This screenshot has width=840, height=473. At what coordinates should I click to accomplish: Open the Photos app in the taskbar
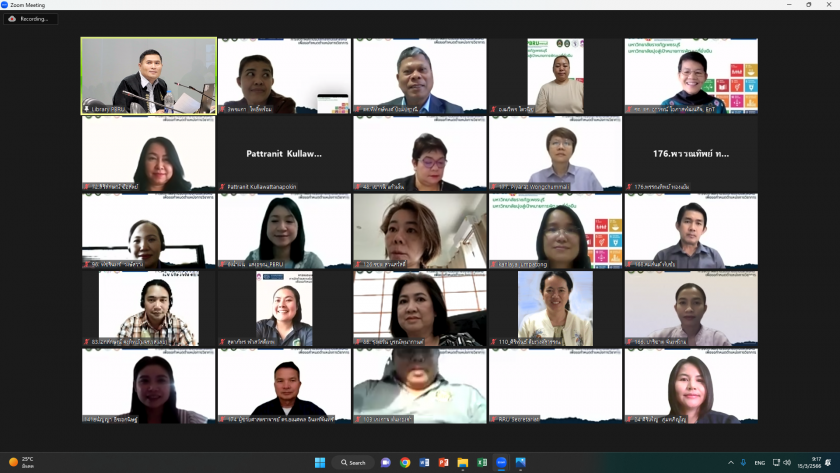(521, 462)
